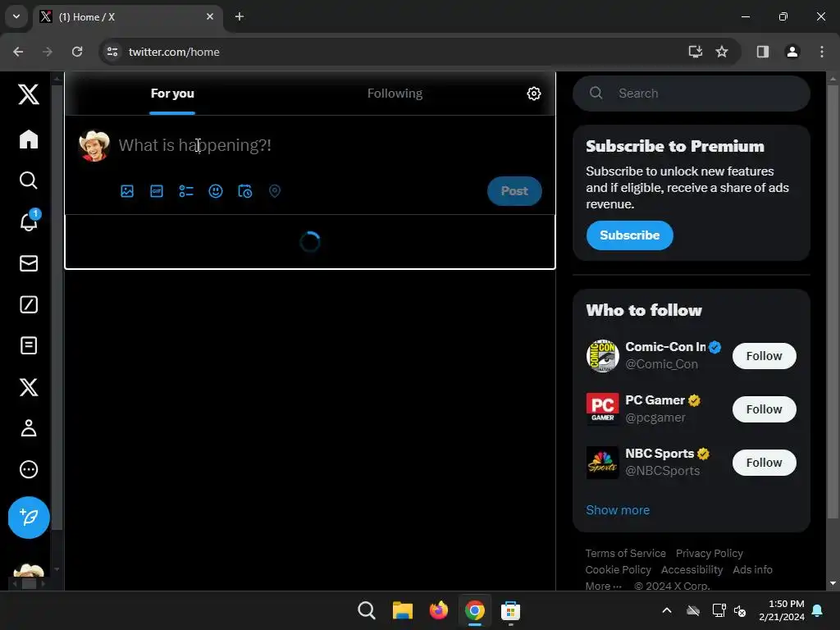Reload the page with refresh icon
840x630 pixels.
77,52
